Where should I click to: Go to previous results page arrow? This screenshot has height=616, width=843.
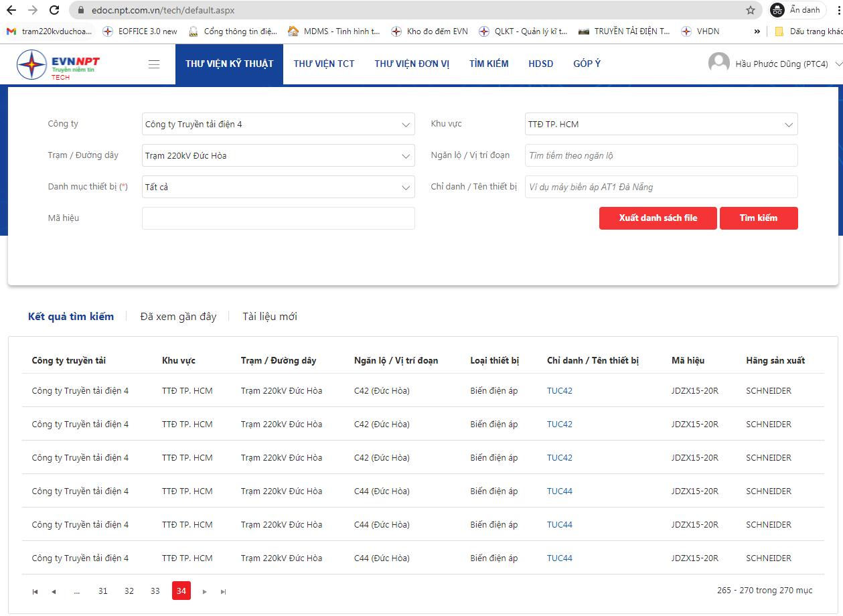(54, 591)
